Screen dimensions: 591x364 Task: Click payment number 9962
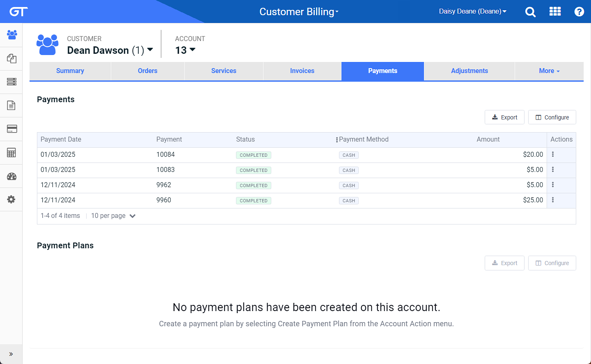[164, 185]
